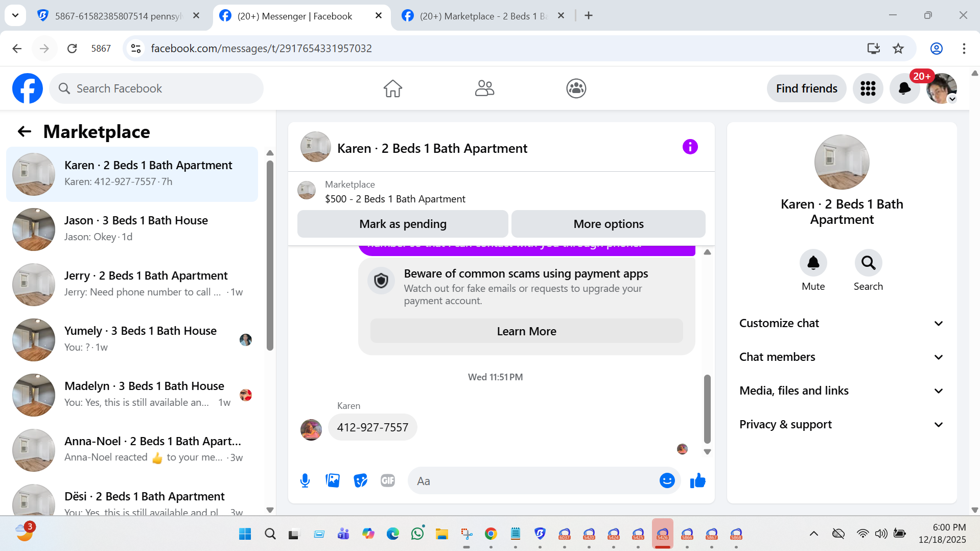Click Learn More about payment scams
This screenshot has width=980, height=551.
coord(526,331)
